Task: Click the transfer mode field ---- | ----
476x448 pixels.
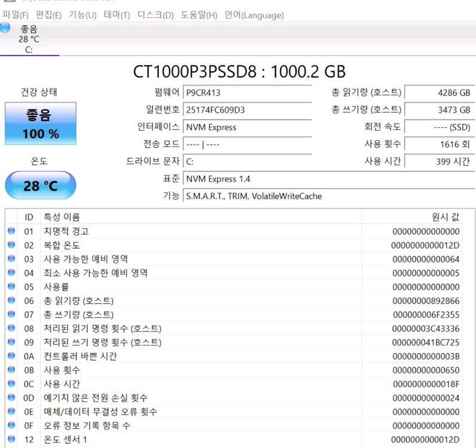Action: [248, 145]
